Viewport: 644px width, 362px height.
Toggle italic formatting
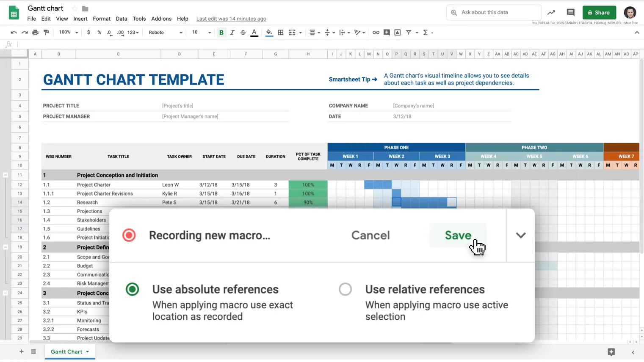[x=232, y=33]
